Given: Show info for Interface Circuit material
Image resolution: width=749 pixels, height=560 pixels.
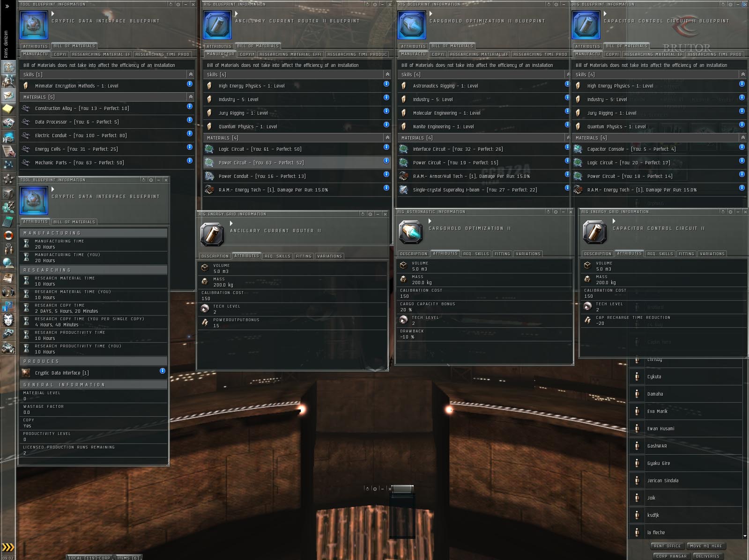Looking at the screenshot, I should [567, 147].
